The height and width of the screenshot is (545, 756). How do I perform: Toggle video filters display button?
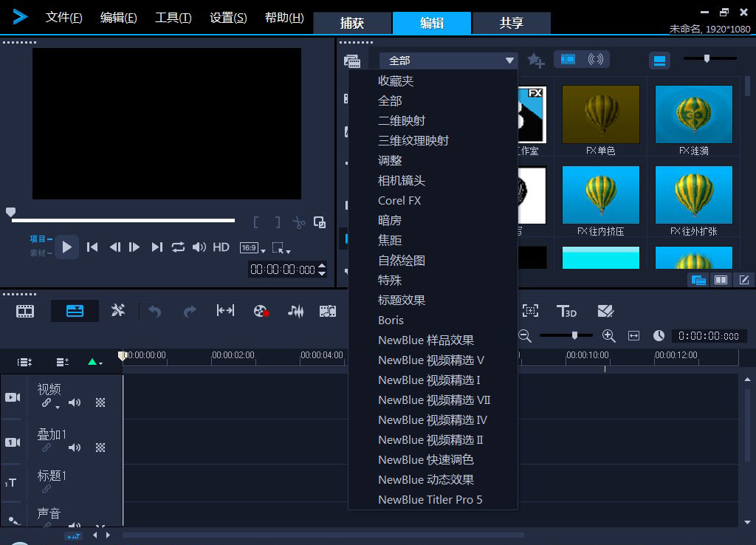(x=568, y=59)
